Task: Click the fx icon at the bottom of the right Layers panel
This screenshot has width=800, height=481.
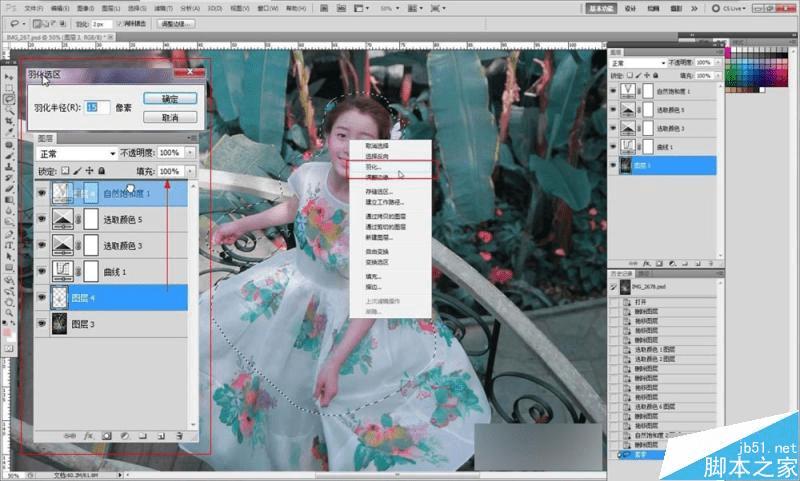Action: coord(646,264)
